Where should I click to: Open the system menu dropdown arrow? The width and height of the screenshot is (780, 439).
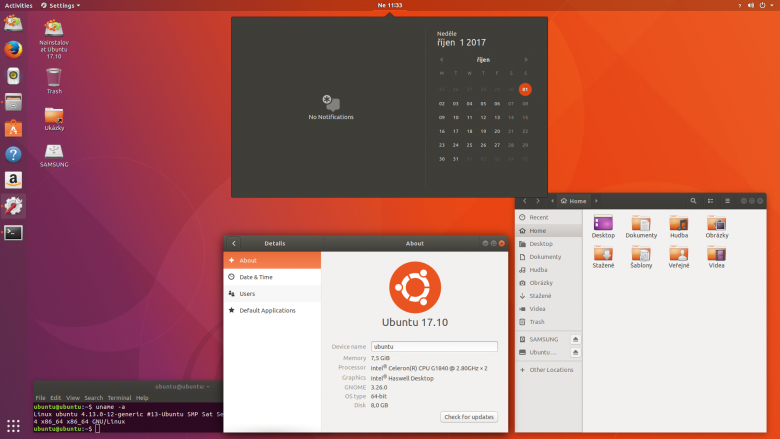coord(772,5)
